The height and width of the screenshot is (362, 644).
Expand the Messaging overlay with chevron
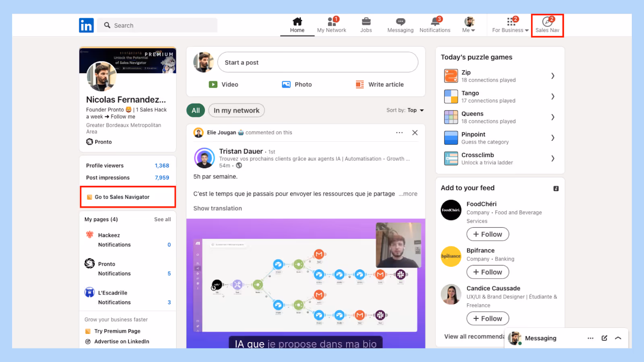618,338
